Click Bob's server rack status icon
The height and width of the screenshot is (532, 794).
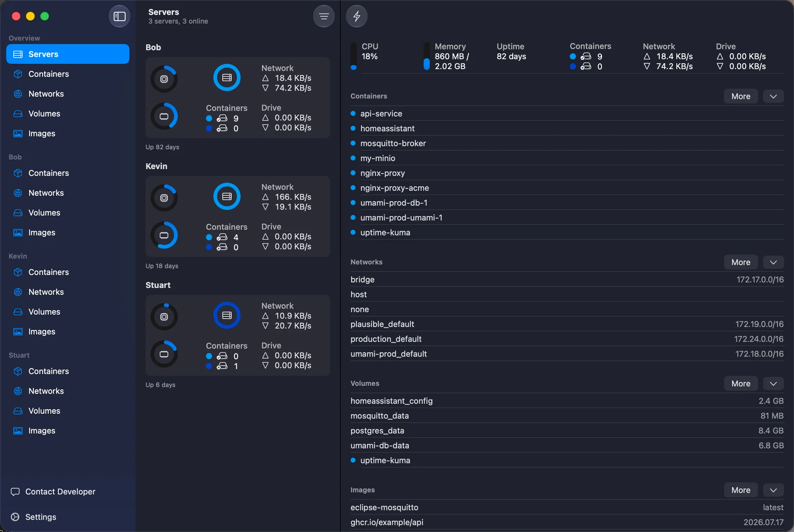[x=227, y=78]
